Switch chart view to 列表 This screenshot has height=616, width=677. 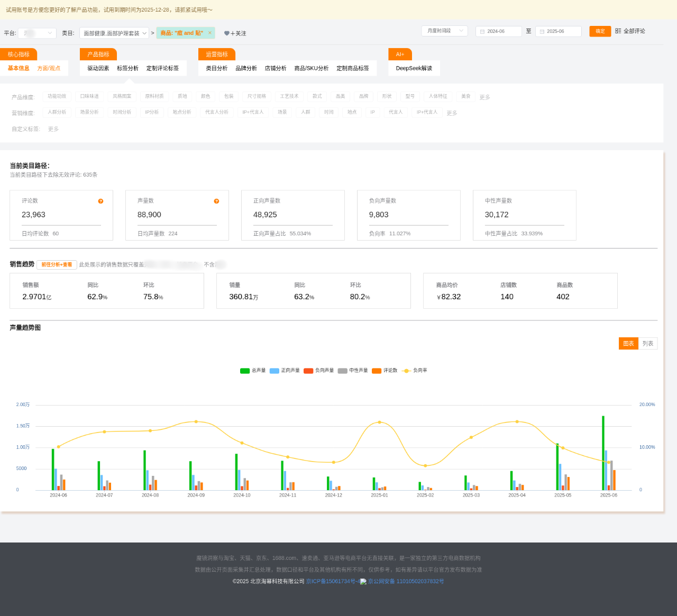click(x=648, y=344)
